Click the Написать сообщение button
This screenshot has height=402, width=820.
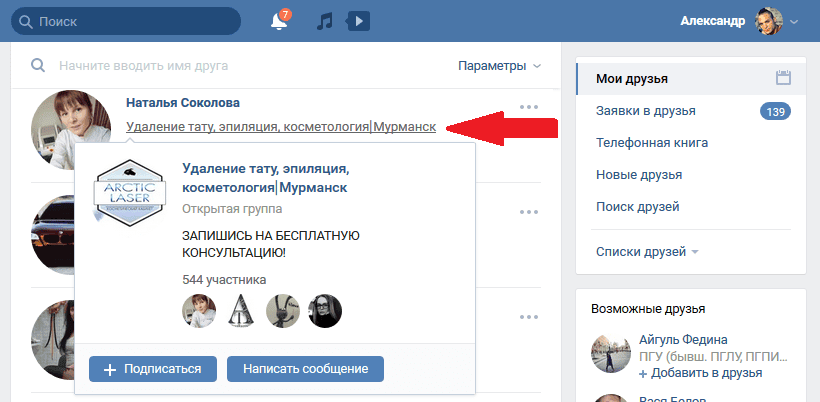[x=305, y=369]
